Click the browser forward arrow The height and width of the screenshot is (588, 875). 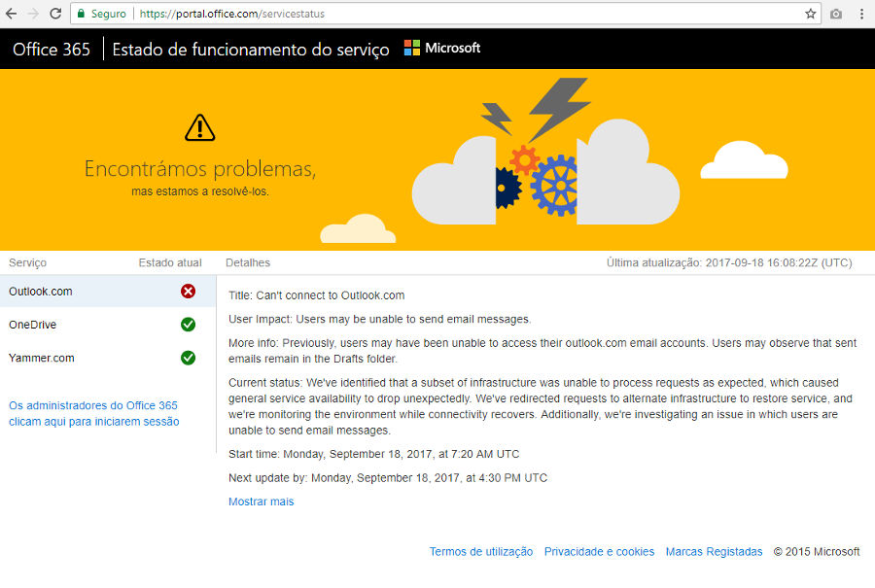(x=33, y=14)
